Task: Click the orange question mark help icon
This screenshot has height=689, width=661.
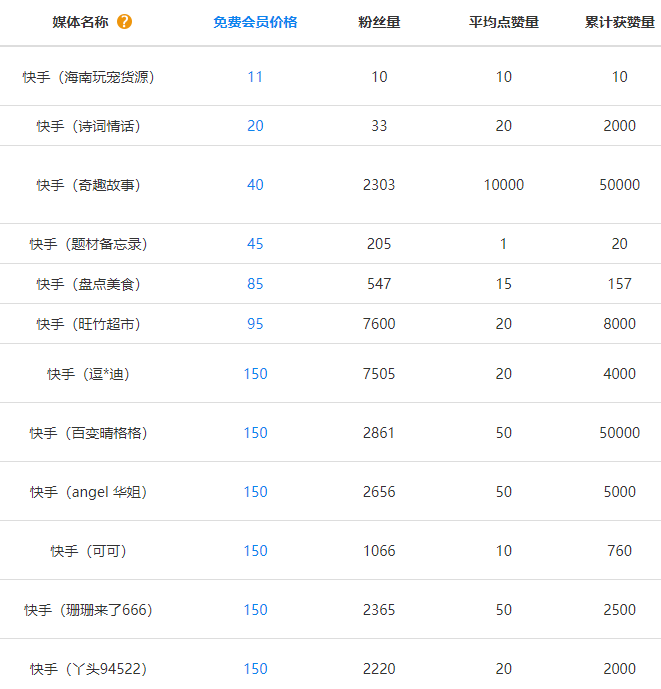Action: pos(124,22)
